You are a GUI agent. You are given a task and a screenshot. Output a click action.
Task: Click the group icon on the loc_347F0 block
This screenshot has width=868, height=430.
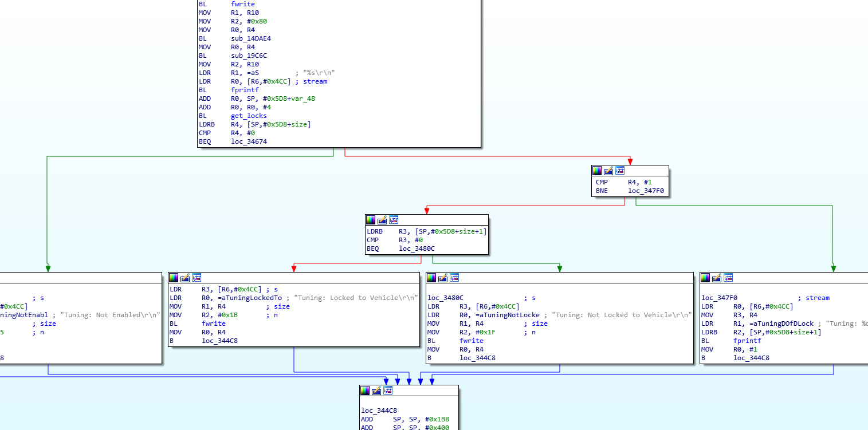tap(728, 278)
